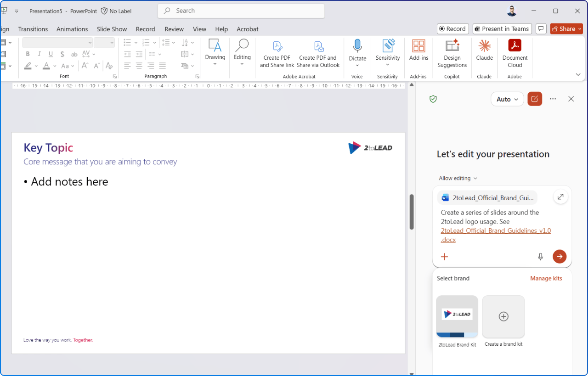Open Share button dropdown arrow
Viewport: 588px width, 376px height.
point(580,29)
